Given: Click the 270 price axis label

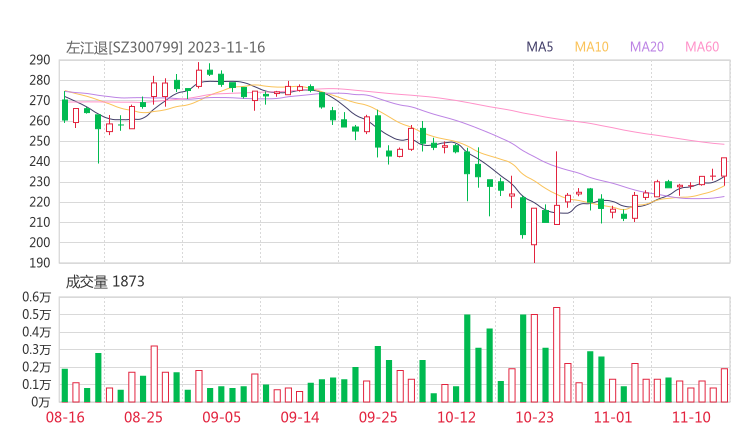Looking at the screenshot, I should click(40, 101).
